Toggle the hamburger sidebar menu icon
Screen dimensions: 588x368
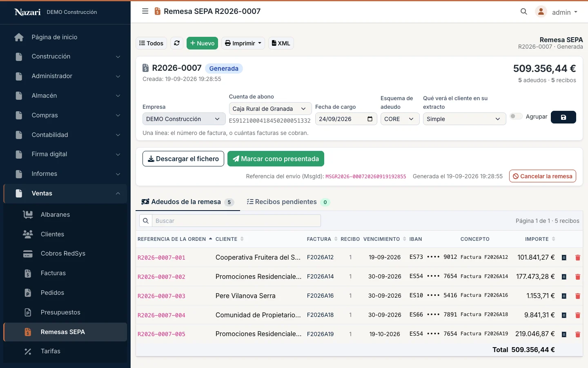pos(145,11)
